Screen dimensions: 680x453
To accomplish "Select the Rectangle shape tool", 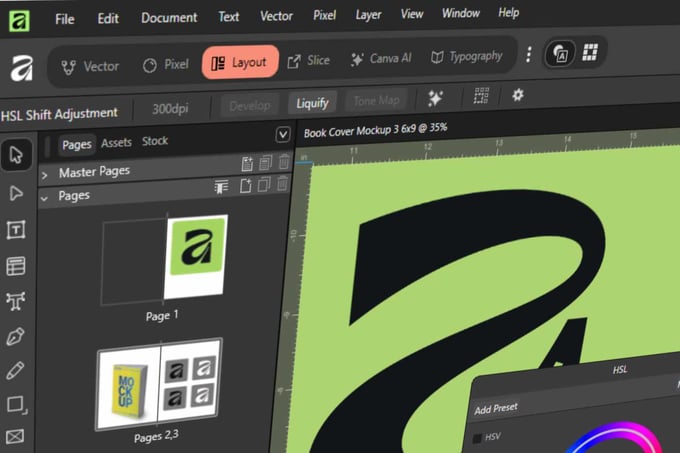I will 16,405.
